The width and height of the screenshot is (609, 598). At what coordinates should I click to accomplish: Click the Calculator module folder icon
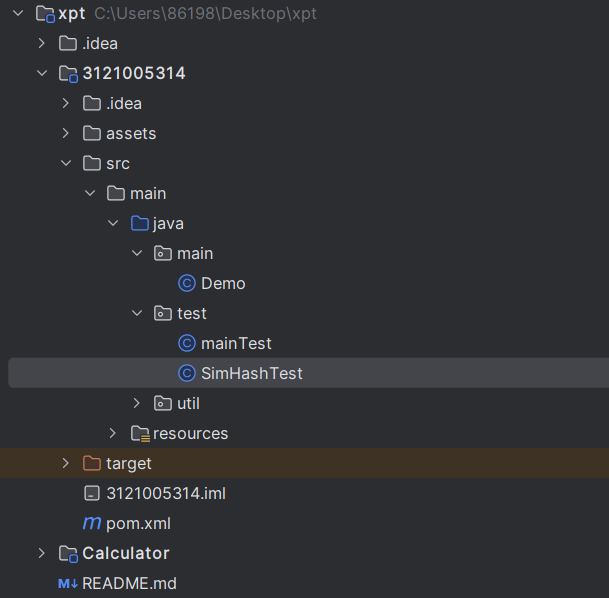click(68, 553)
